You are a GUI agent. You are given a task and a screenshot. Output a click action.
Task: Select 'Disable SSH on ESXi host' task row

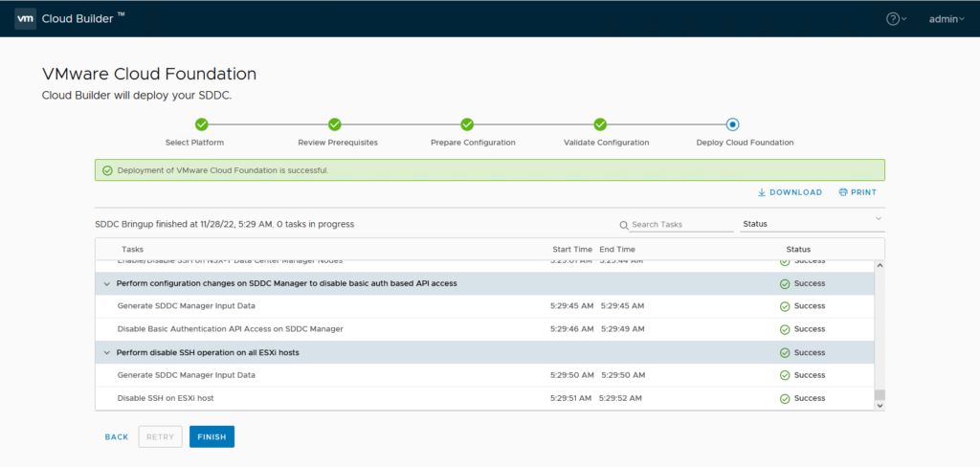point(484,398)
